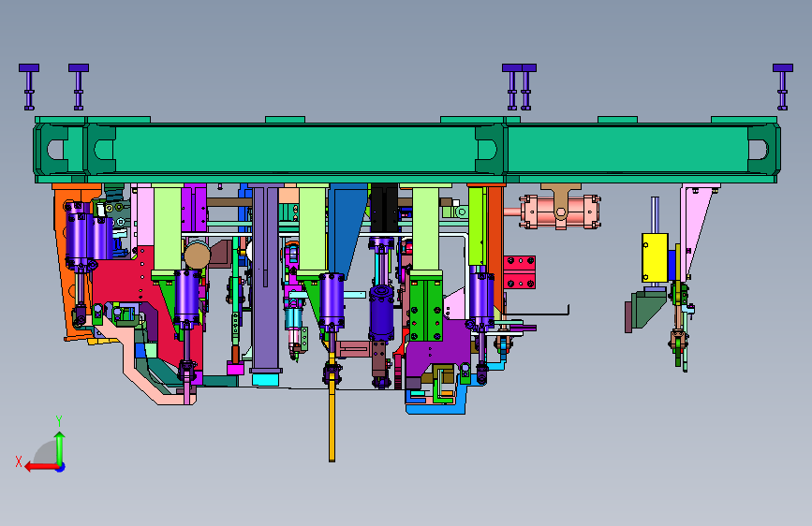This screenshot has width=812, height=526.
Task: Select the pink horizontal pneumatic cylinder
Action: coord(560,212)
